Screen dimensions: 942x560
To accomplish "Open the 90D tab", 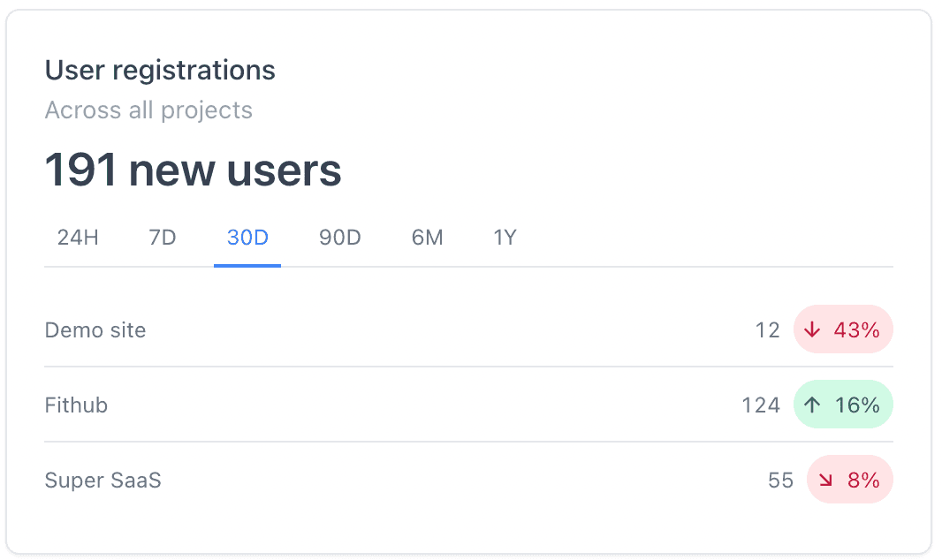I will click(340, 238).
